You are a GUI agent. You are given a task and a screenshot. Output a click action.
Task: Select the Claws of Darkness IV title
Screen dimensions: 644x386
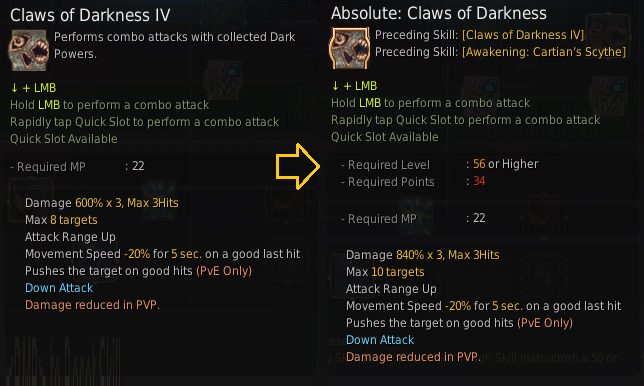pyautogui.click(x=90, y=16)
